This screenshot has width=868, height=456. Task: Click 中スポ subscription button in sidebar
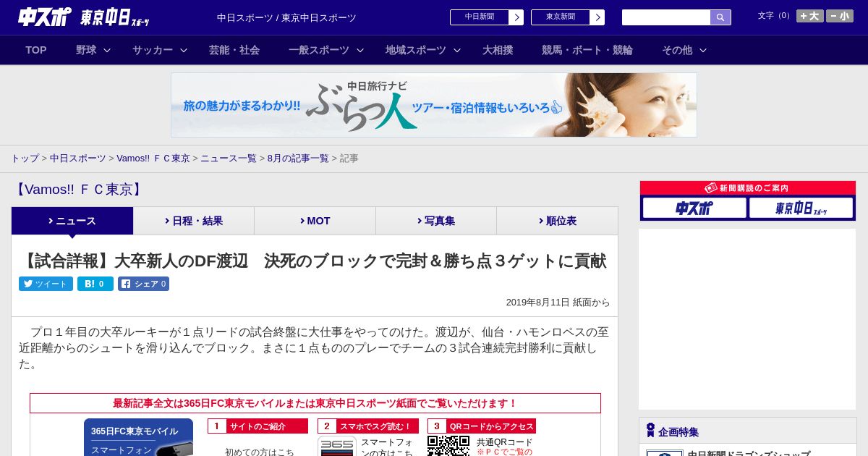point(694,208)
